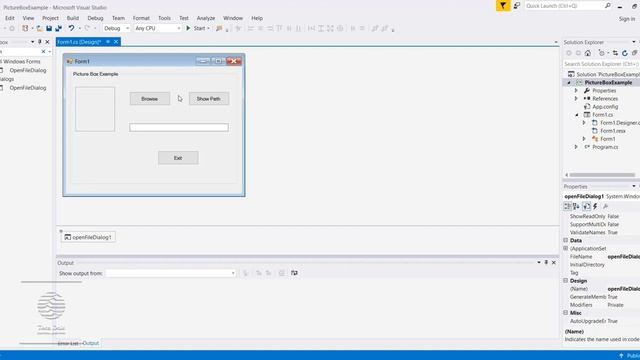Select the text box on Form1
Image resolution: width=640 pixels, height=360 pixels.
(x=179, y=127)
